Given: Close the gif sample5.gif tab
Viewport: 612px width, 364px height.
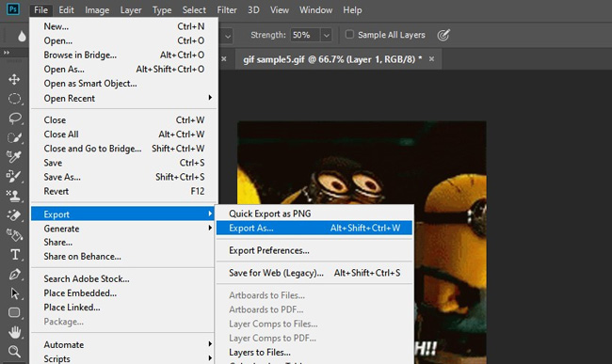Looking at the screenshot, I should tap(431, 59).
